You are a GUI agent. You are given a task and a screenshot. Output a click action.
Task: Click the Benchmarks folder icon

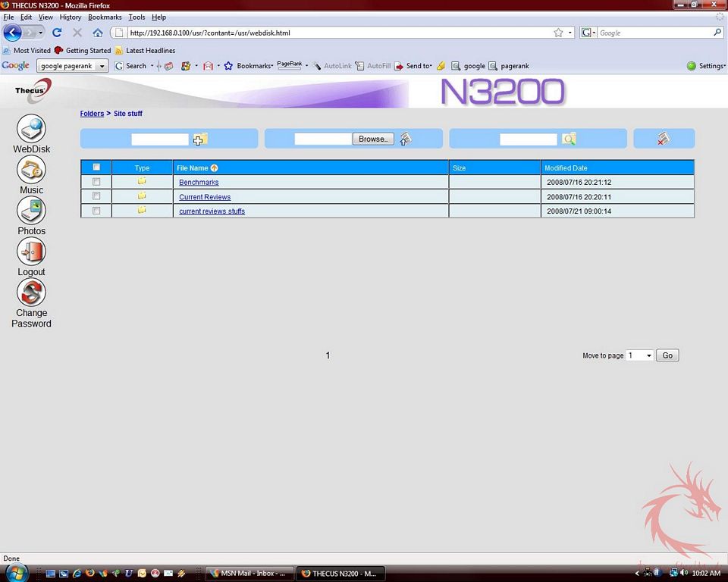142,181
